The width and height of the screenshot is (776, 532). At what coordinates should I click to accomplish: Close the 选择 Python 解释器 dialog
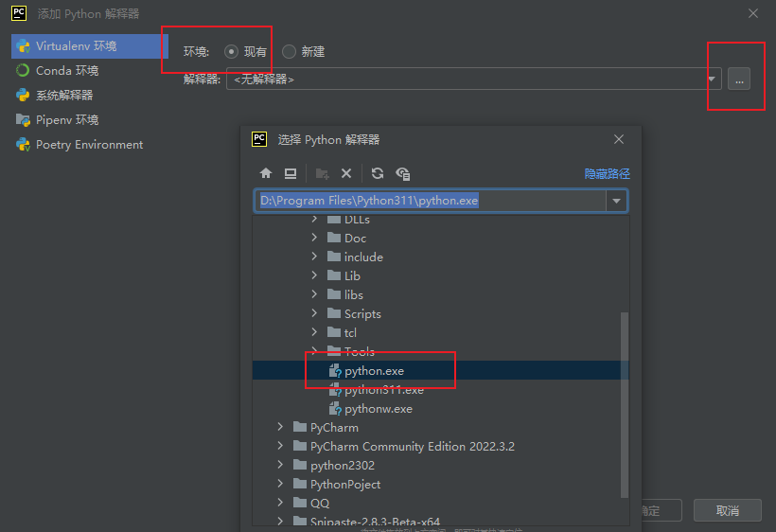619,139
